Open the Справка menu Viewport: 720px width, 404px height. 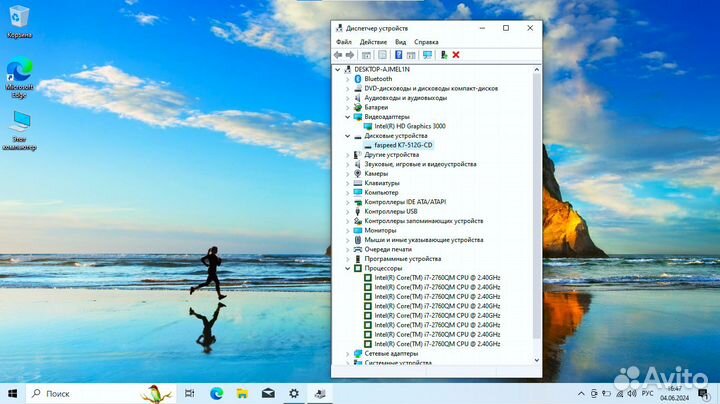[426, 42]
